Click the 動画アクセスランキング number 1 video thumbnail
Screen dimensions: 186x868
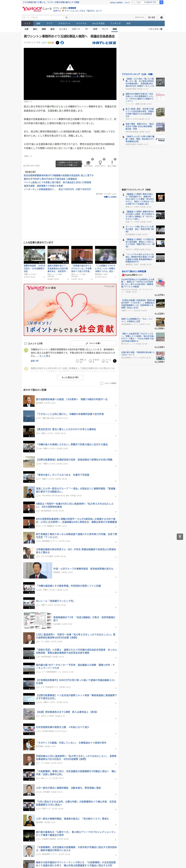[x=160, y=197]
